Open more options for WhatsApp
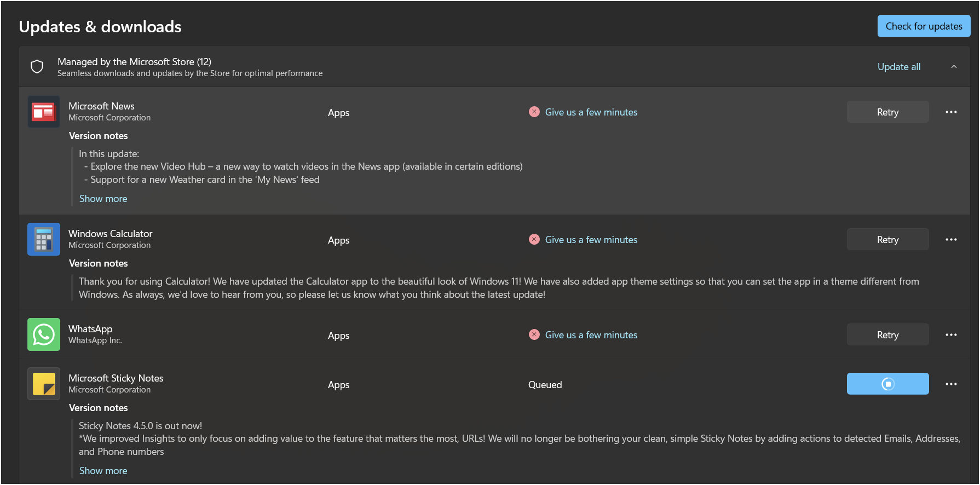Image resolution: width=980 pixels, height=485 pixels. coord(951,334)
